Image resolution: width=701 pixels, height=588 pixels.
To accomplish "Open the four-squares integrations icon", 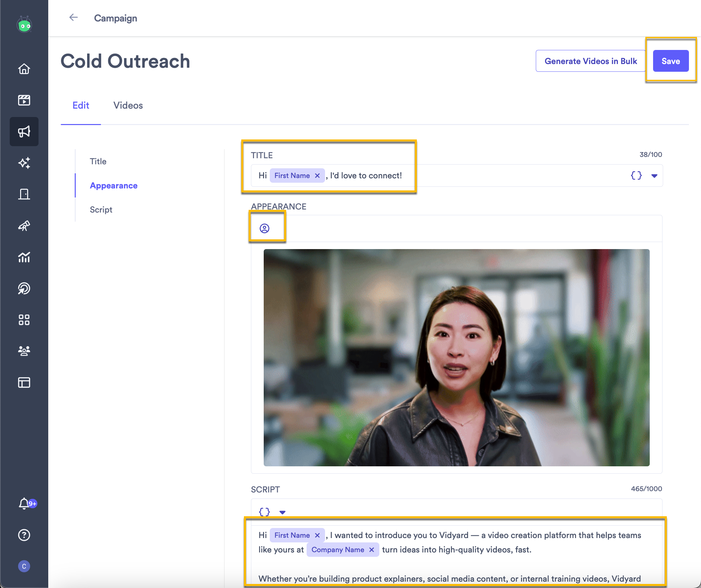I will 24,320.
